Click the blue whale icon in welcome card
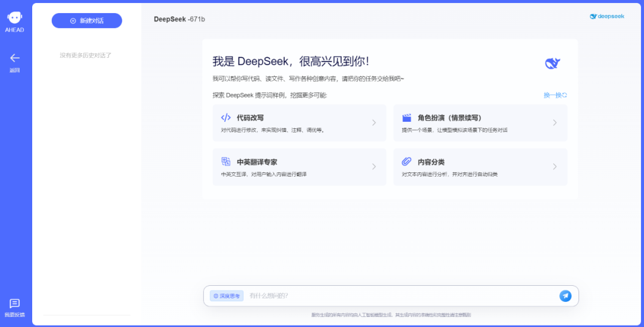The width and height of the screenshot is (644, 327). 552,63
